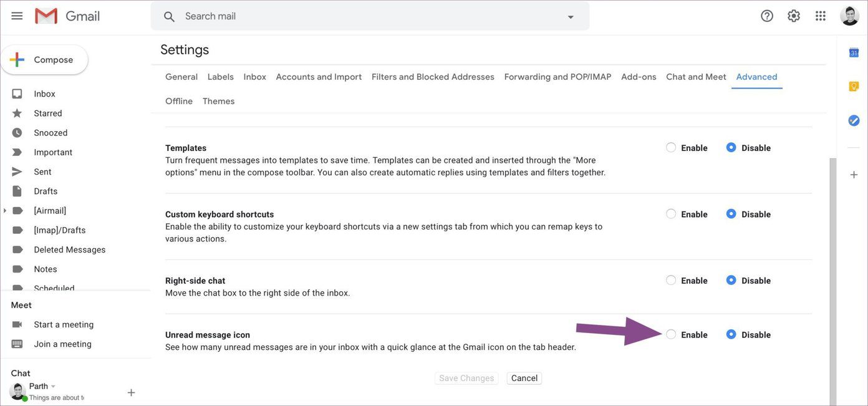868x406 pixels.
Task: Open the Google apps grid
Action: [x=821, y=16]
